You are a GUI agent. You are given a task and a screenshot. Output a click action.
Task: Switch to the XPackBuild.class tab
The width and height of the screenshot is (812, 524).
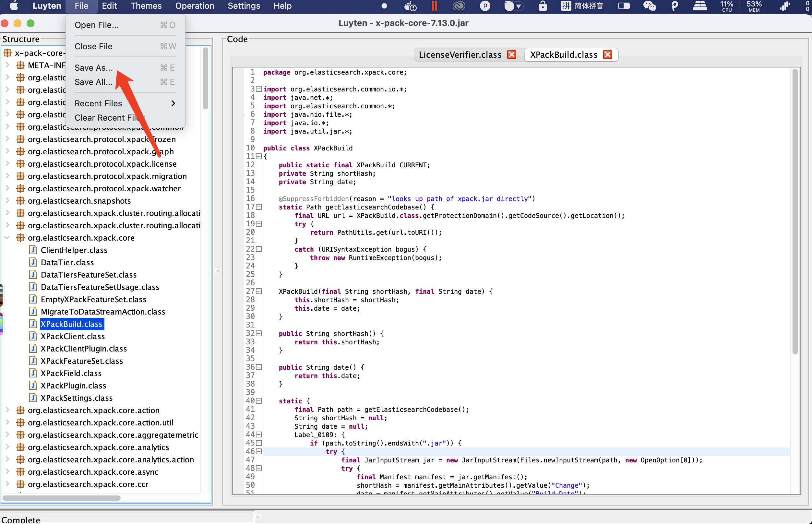pyautogui.click(x=564, y=54)
